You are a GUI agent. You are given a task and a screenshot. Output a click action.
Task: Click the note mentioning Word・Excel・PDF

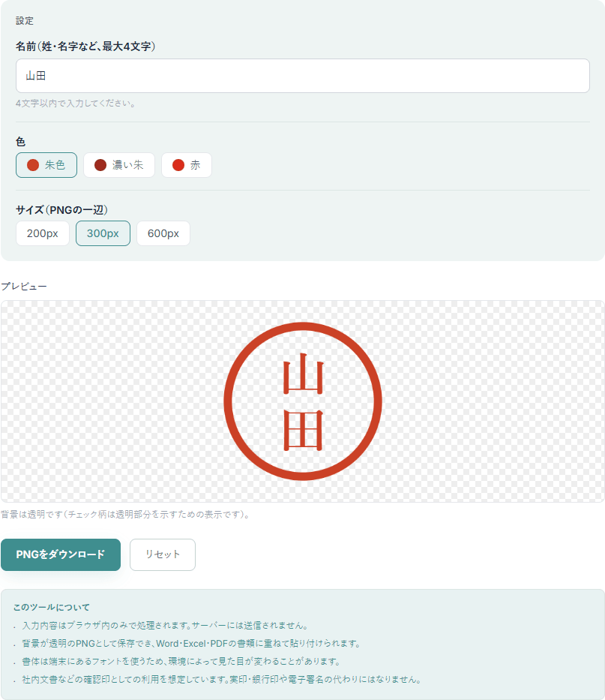pos(191,643)
